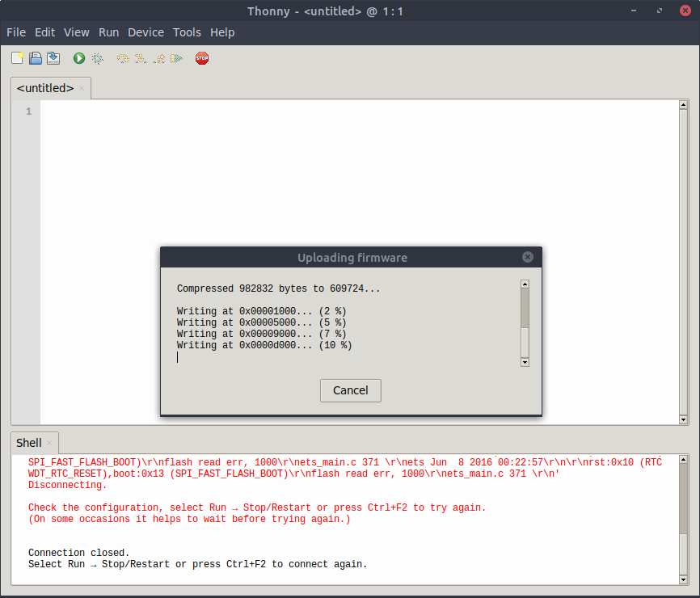Image resolution: width=700 pixels, height=598 pixels.
Task: Close the Uploading firmware dialog
Action: click(528, 257)
